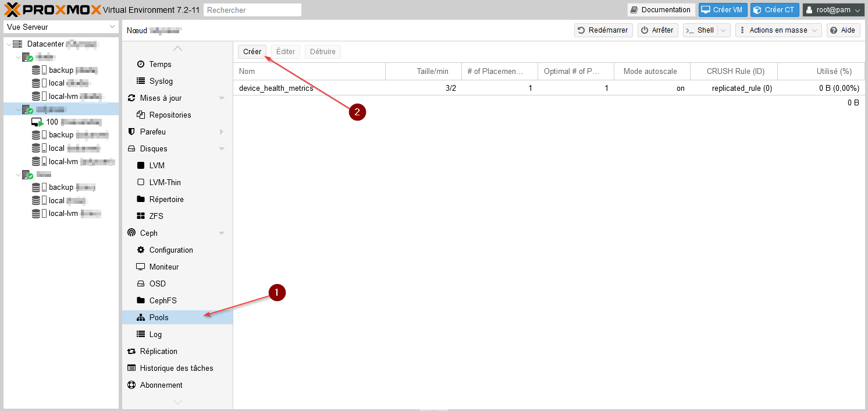Collapse the Ceph menu section
The width and height of the screenshot is (868, 411).
(222, 233)
